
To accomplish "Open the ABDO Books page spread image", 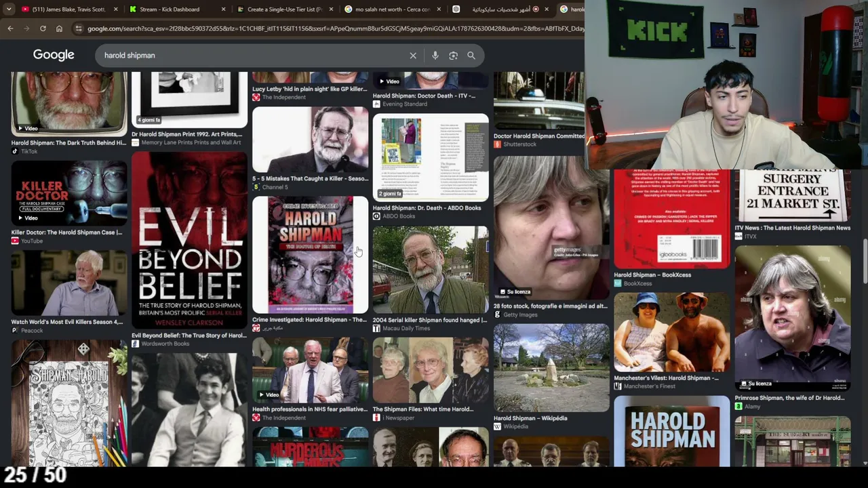I will 431,158.
